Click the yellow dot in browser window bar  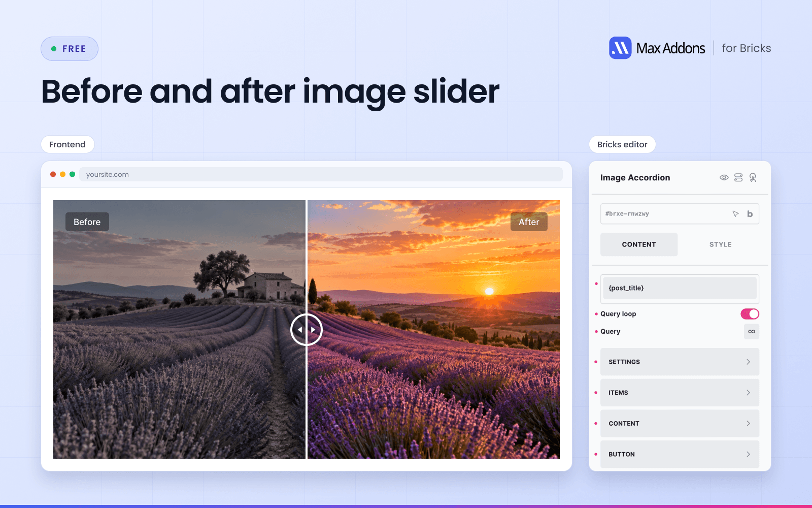(62, 174)
